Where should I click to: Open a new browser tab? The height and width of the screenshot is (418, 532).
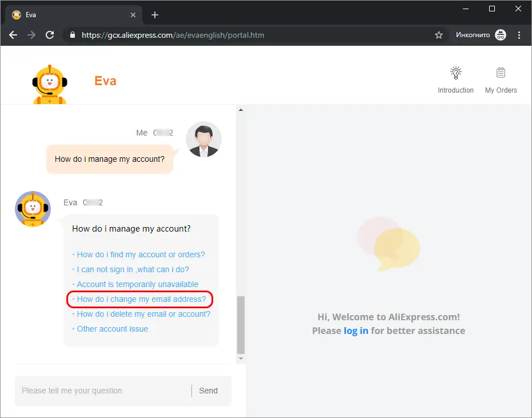tap(155, 15)
